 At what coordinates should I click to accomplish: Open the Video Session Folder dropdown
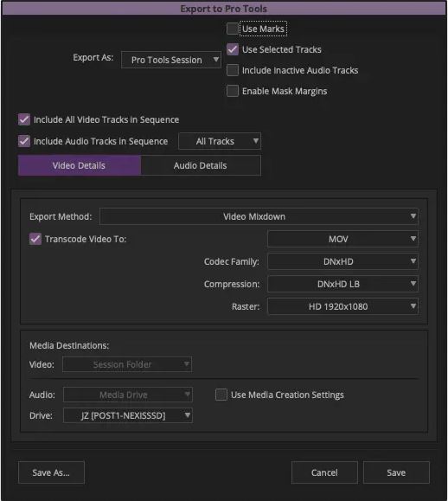(127, 364)
